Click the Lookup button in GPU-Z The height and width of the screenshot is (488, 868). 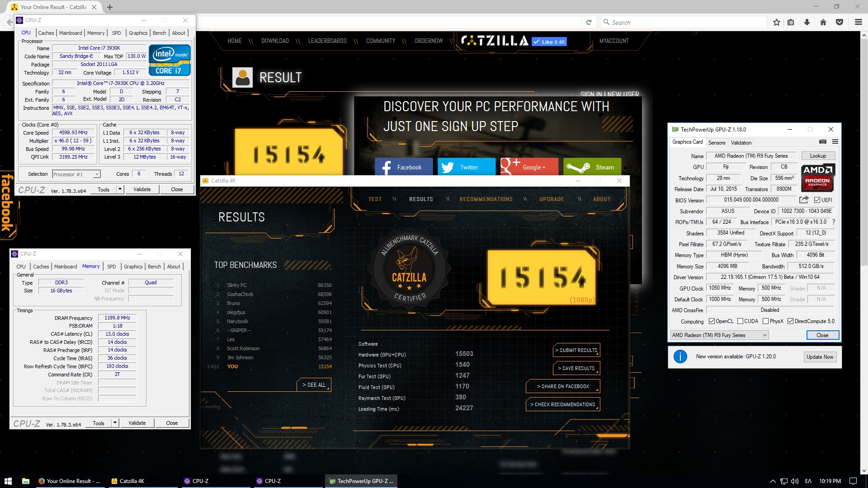pyautogui.click(x=818, y=156)
